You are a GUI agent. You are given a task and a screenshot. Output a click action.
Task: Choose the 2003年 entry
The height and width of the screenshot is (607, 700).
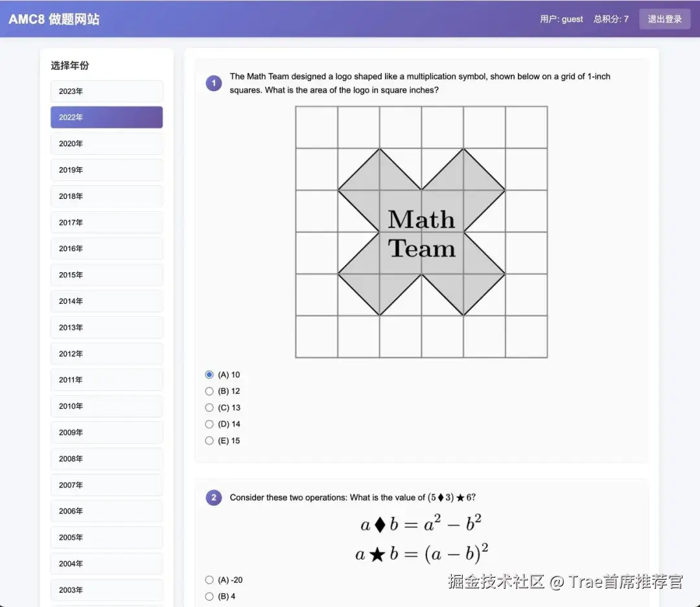point(107,590)
